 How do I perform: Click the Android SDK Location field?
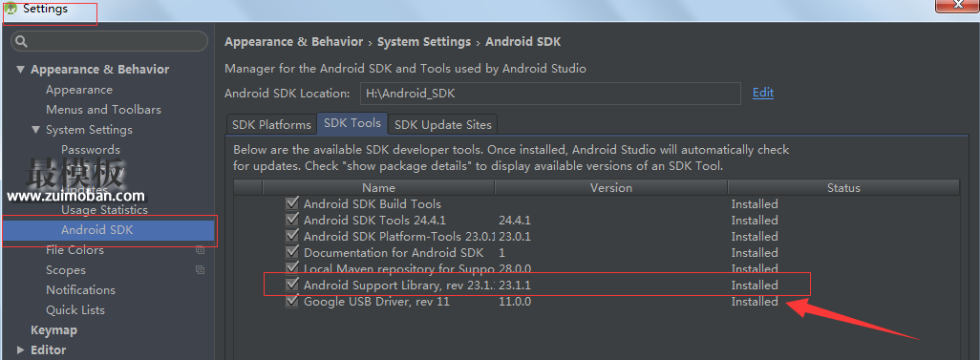point(550,94)
